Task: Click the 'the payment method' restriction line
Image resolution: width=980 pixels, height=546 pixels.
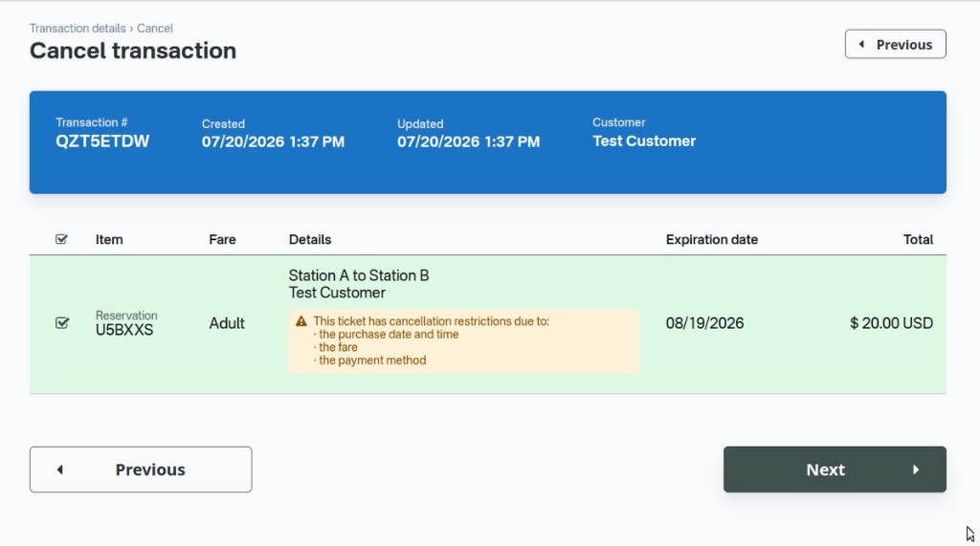Action: 372,360
